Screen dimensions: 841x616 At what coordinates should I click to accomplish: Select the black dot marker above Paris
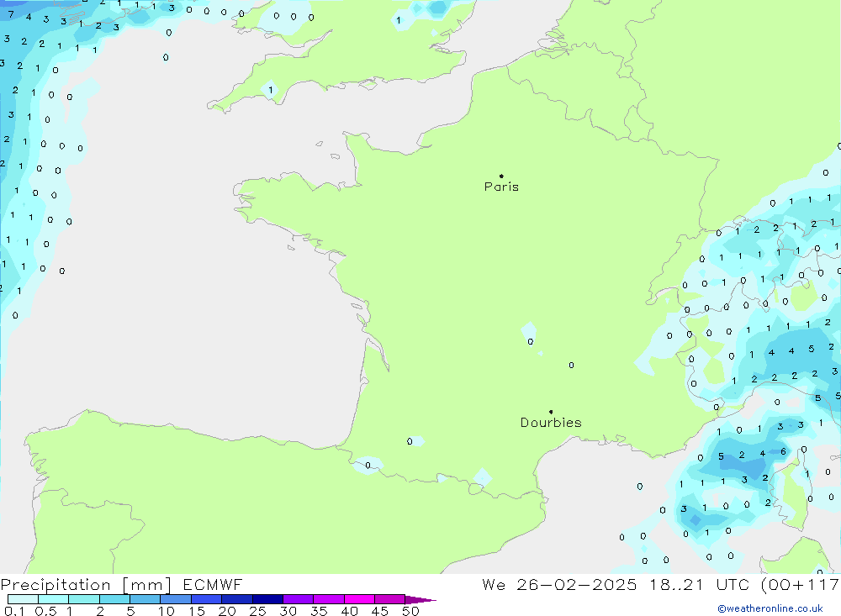click(501, 176)
